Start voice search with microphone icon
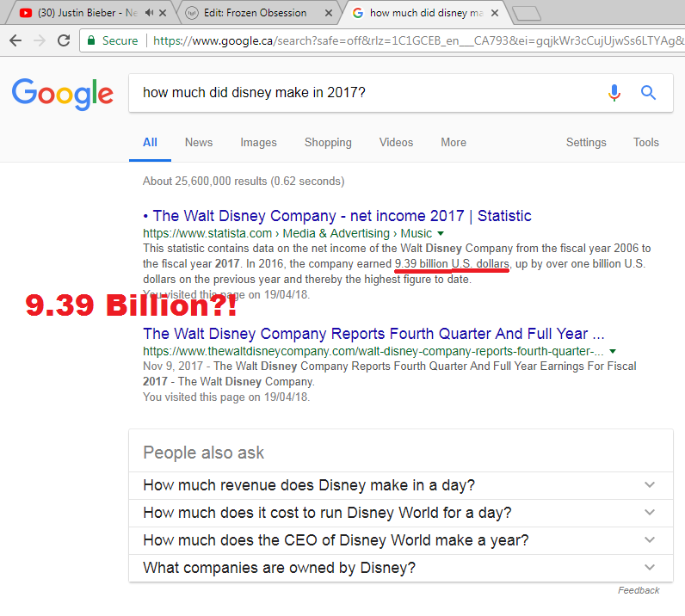 (614, 93)
